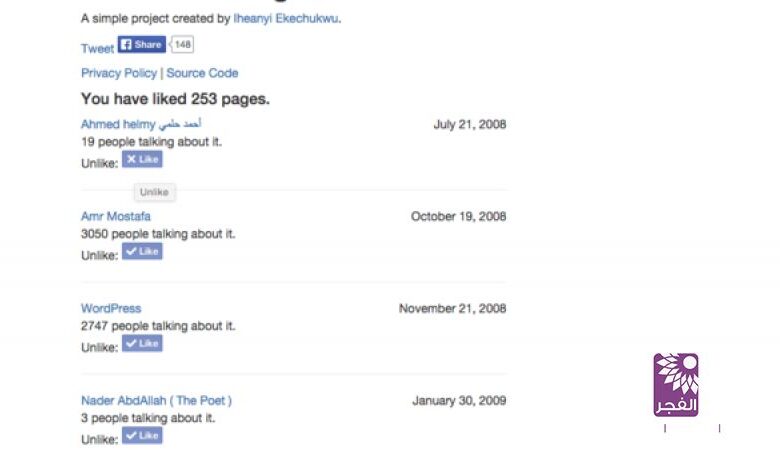
Task: Click the July 21, 2008 date
Action: coord(469,125)
